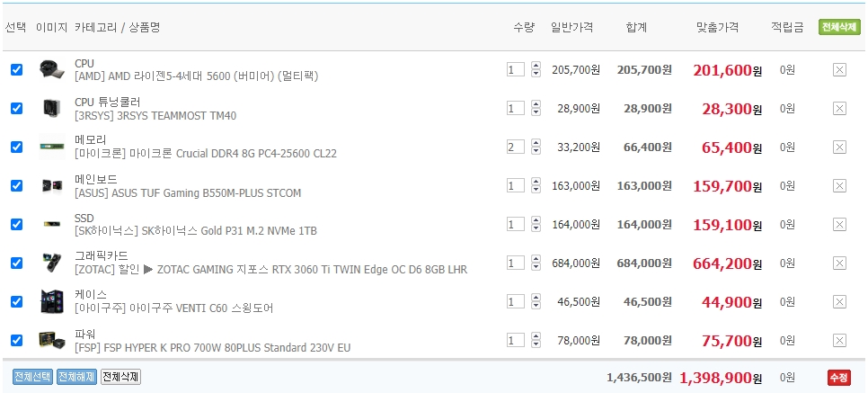Open the SK하이닉스 P31 SSD thumbnail

click(x=52, y=225)
